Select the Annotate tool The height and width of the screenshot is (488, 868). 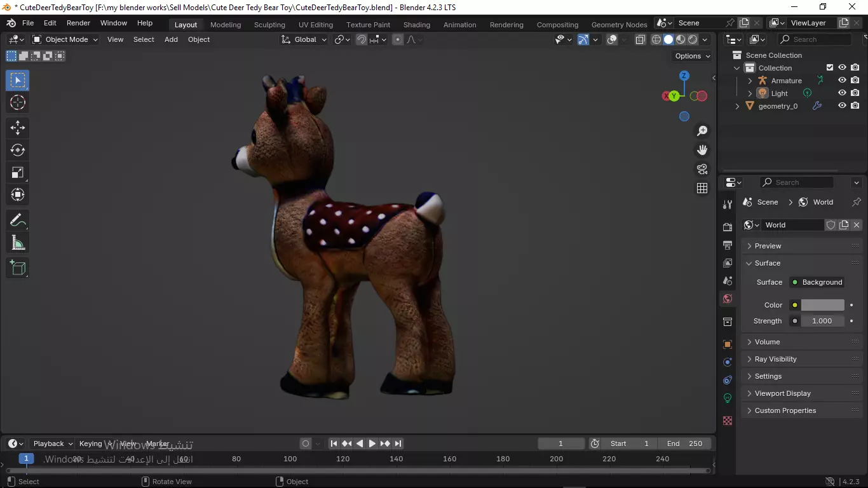[18, 220]
